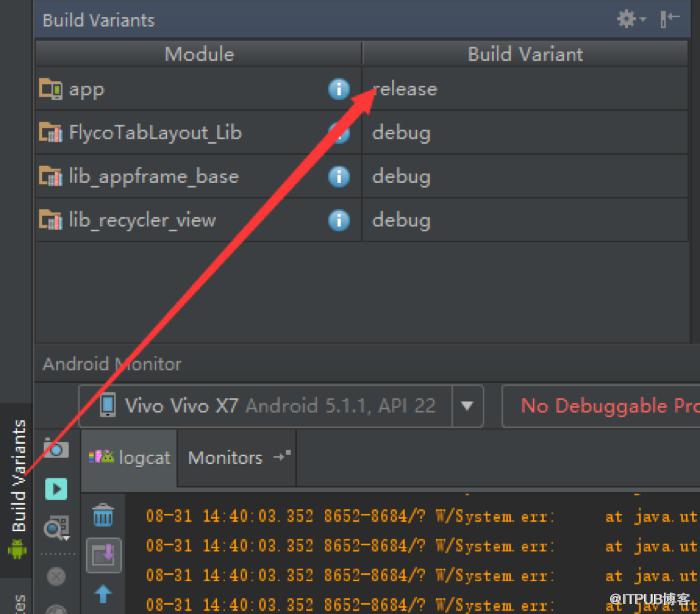The width and height of the screenshot is (700, 614).
Task: Take a screenshot with the camera icon
Action: tap(56, 448)
